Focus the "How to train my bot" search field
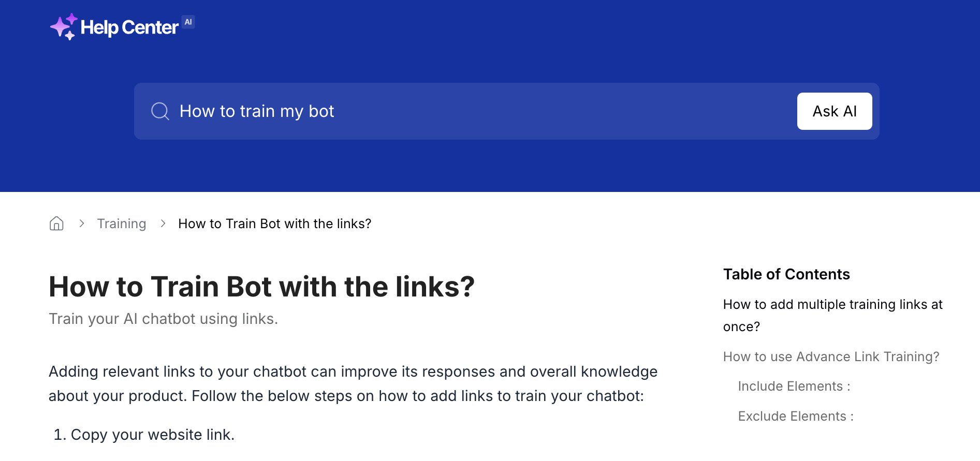980x461 pixels. 466,111
